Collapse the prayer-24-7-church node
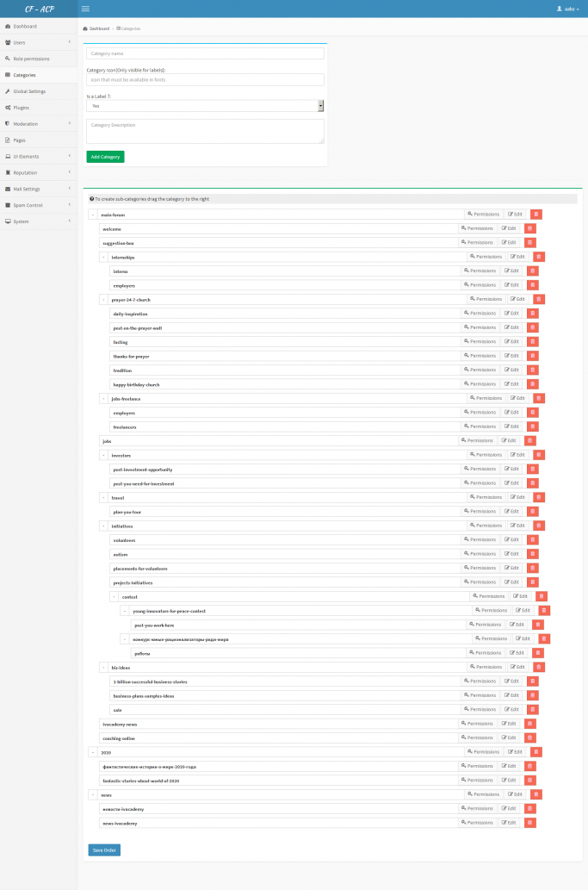Image resolution: width=588 pixels, height=890 pixels. tap(103, 300)
